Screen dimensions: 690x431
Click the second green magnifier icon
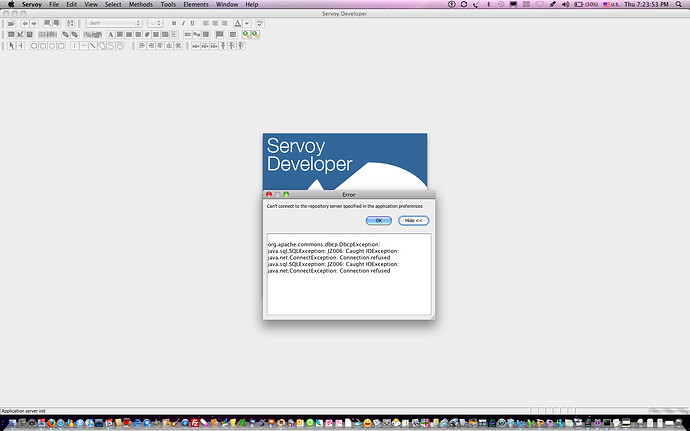pos(256,34)
